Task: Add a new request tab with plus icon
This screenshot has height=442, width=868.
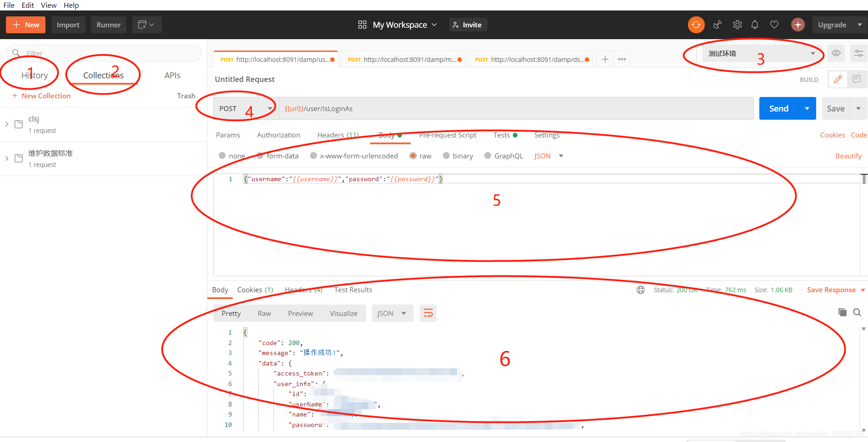Action: [x=605, y=59]
